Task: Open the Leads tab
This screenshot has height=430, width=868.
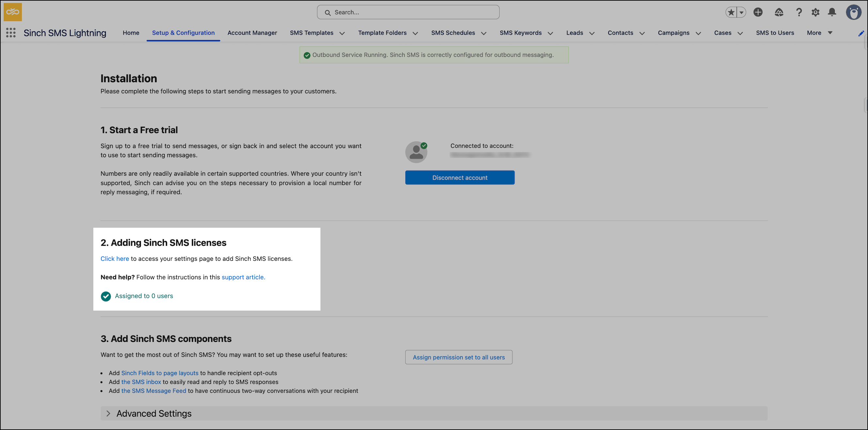Action: click(x=575, y=33)
